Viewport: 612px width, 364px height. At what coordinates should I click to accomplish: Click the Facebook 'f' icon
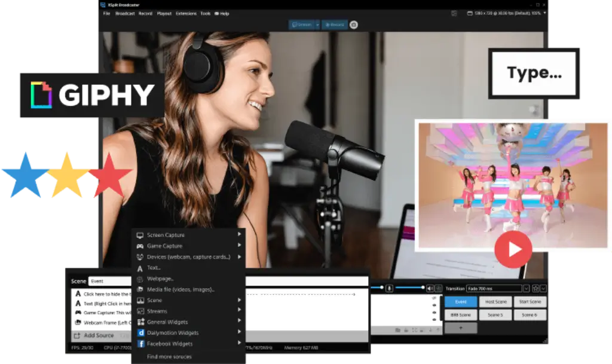click(141, 344)
